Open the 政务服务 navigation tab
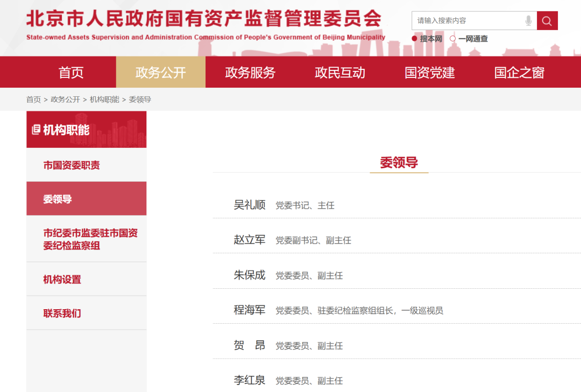This screenshot has width=581, height=392. coord(250,72)
